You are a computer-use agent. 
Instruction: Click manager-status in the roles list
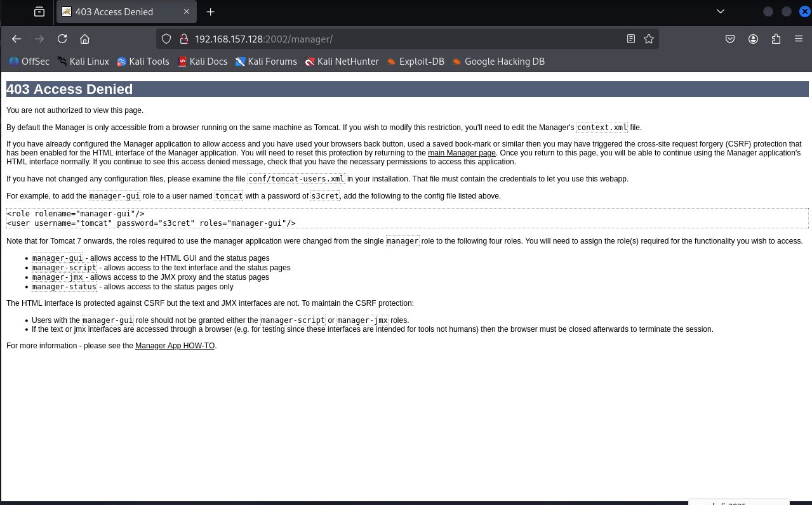(64, 287)
